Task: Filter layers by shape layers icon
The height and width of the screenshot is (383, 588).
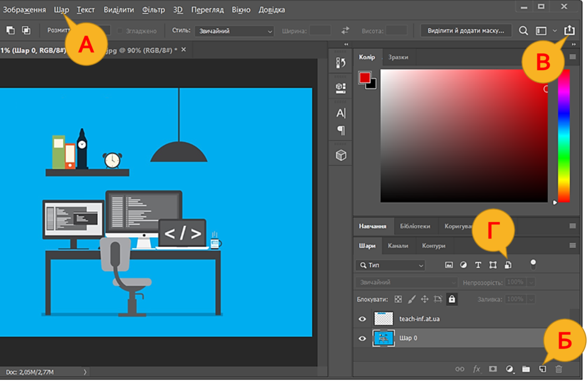Action: [493, 265]
